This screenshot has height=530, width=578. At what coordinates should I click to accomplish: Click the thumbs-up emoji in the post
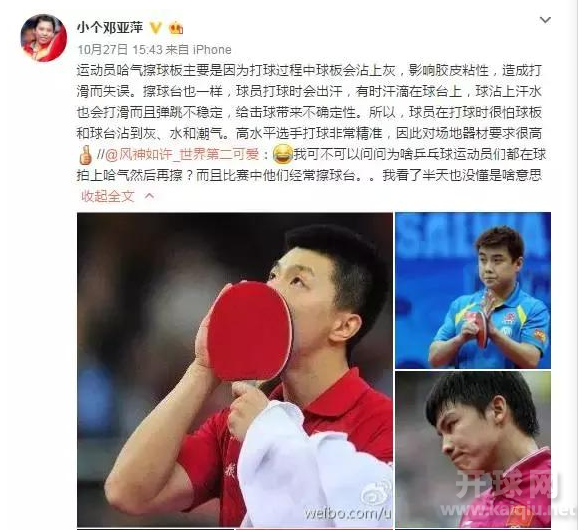85,155
